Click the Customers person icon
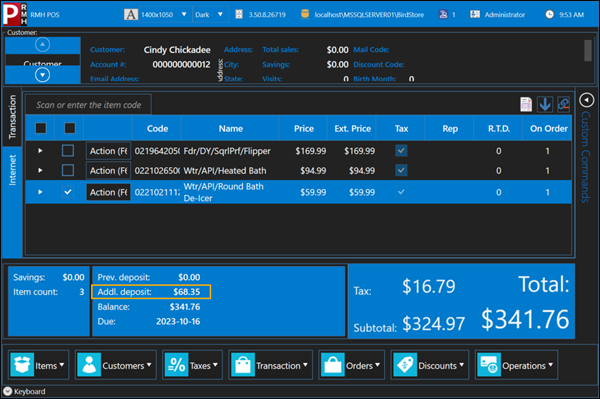Viewport: 600px width, 399px height. coord(89,365)
